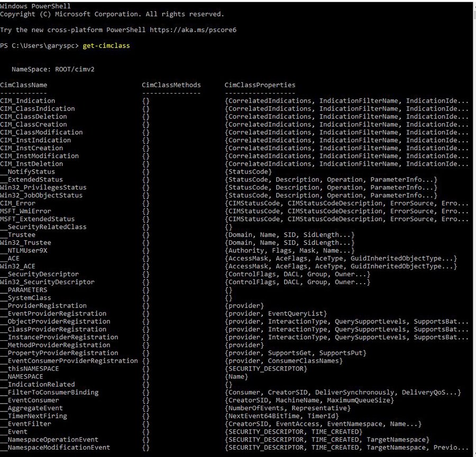Click the __EventConsumerProviderRegistration class name
The height and width of the screenshot is (457, 476).
point(69,361)
